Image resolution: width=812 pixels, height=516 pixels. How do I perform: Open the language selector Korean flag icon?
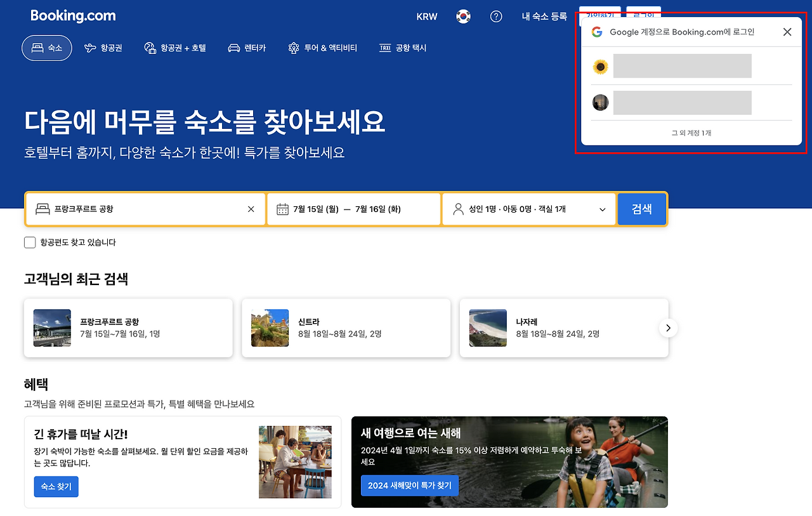463,17
